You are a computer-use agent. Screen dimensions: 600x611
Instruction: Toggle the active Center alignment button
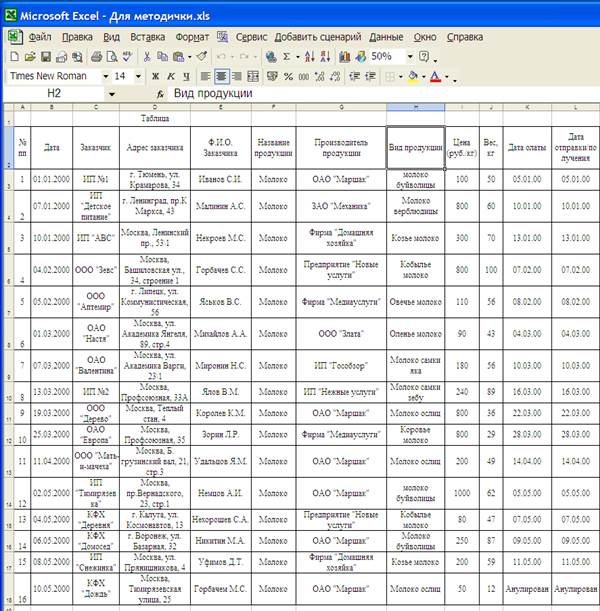coord(221,76)
